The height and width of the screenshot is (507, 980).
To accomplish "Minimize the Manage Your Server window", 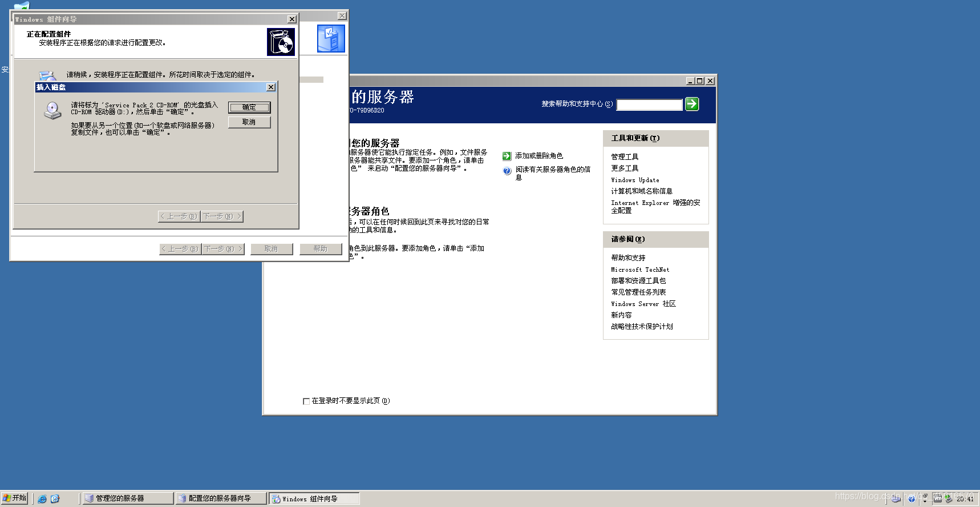I will (690, 81).
